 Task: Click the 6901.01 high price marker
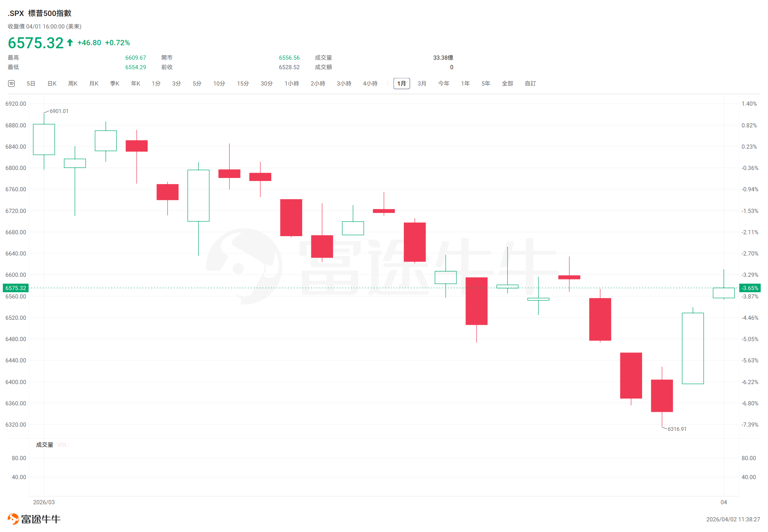(59, 111)
